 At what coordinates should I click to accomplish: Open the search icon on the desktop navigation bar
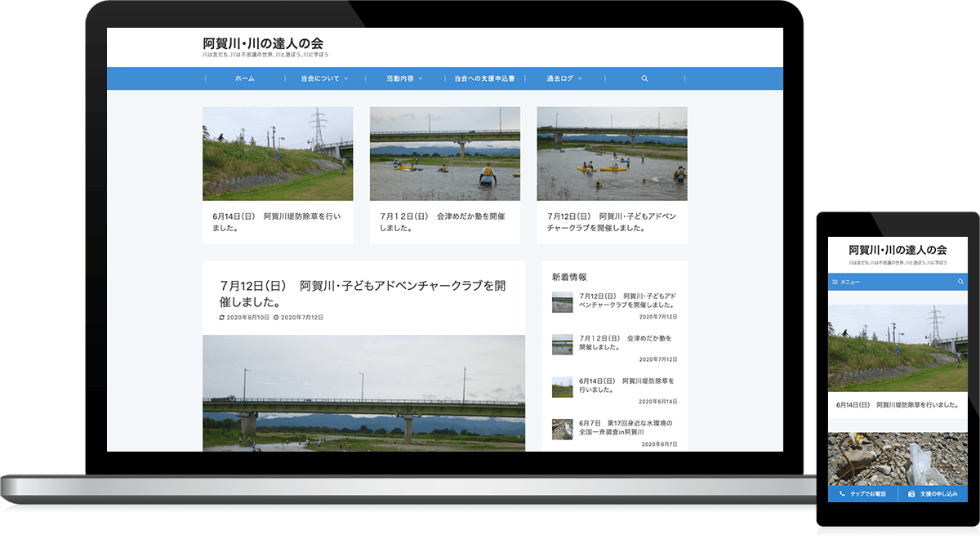pos(645,78)
